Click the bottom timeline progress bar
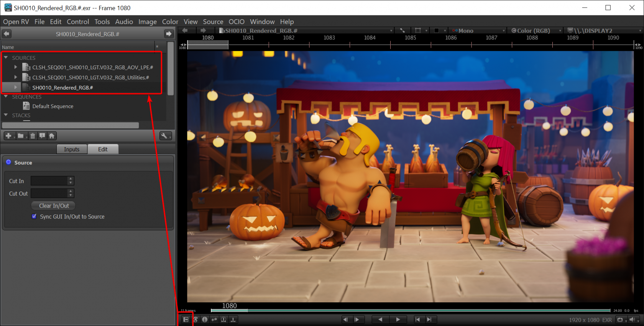 [410, 310]
